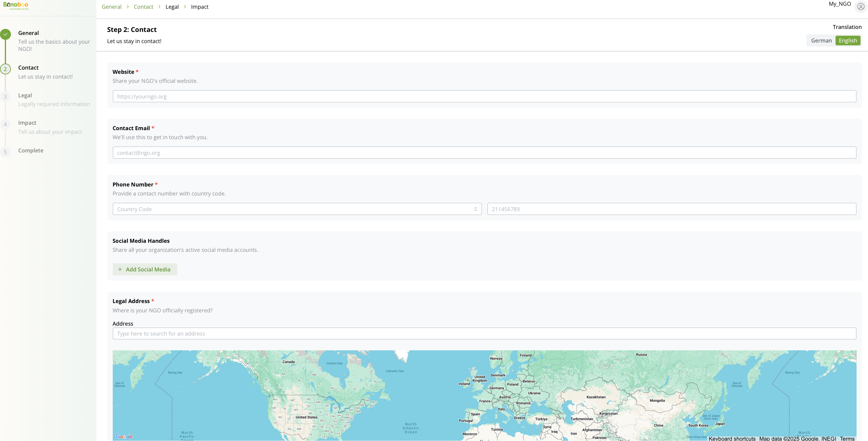The width and height of the screenshot is (868, 441).
Task: Click the plus icon on Add Social Media
Action: tap(120, 269)
